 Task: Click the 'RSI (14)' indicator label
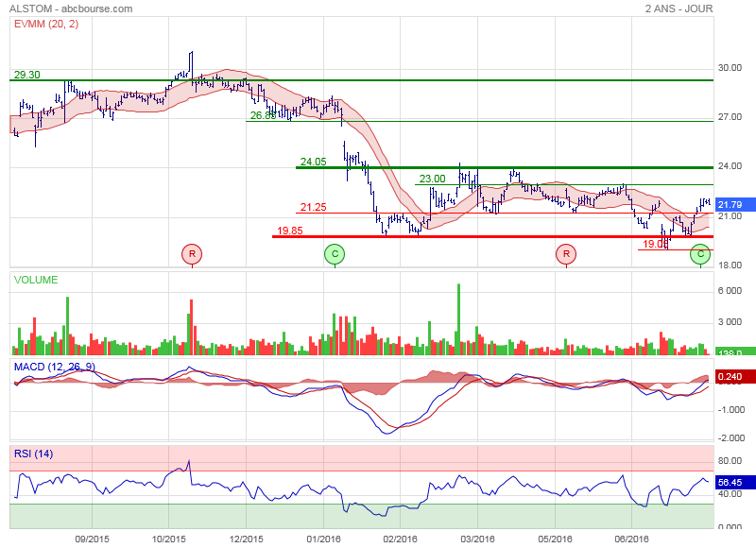[x=33, y=454]
